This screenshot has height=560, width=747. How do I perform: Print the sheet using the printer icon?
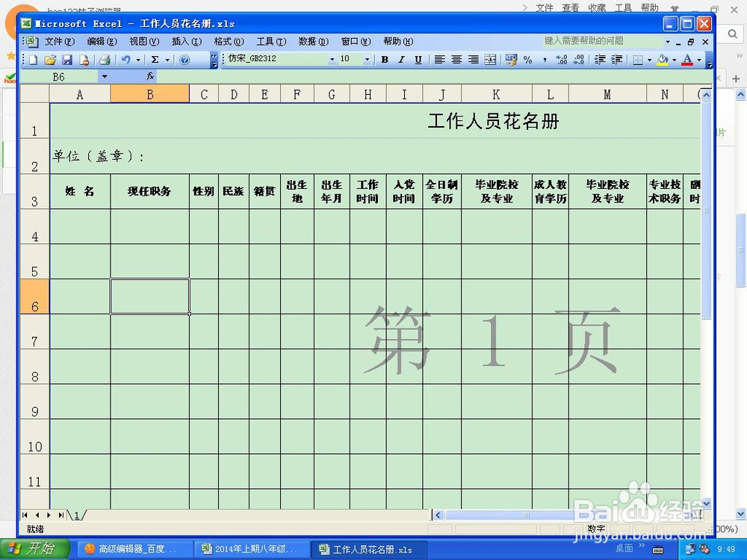coord(105,60)
